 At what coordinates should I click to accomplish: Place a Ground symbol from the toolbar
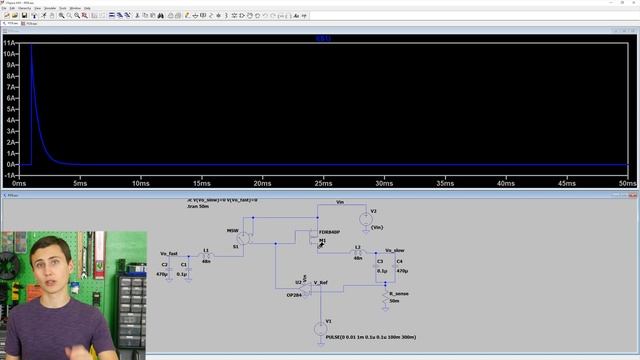click(x=195, y=16)
